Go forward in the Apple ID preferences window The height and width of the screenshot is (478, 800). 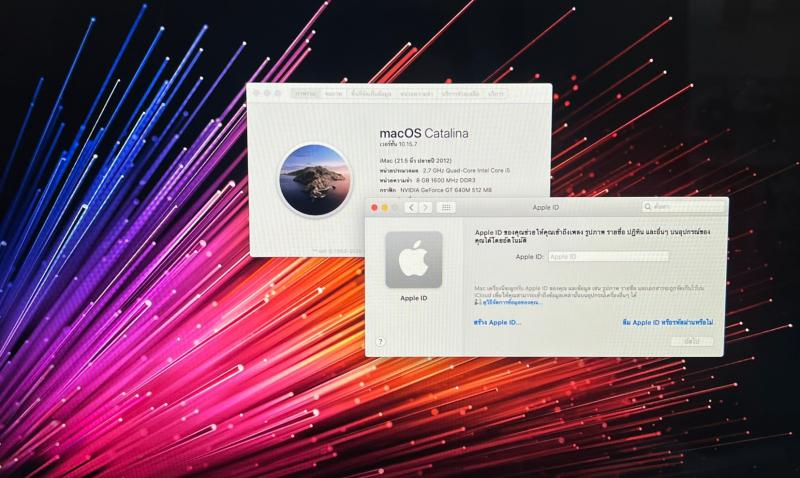425,207
